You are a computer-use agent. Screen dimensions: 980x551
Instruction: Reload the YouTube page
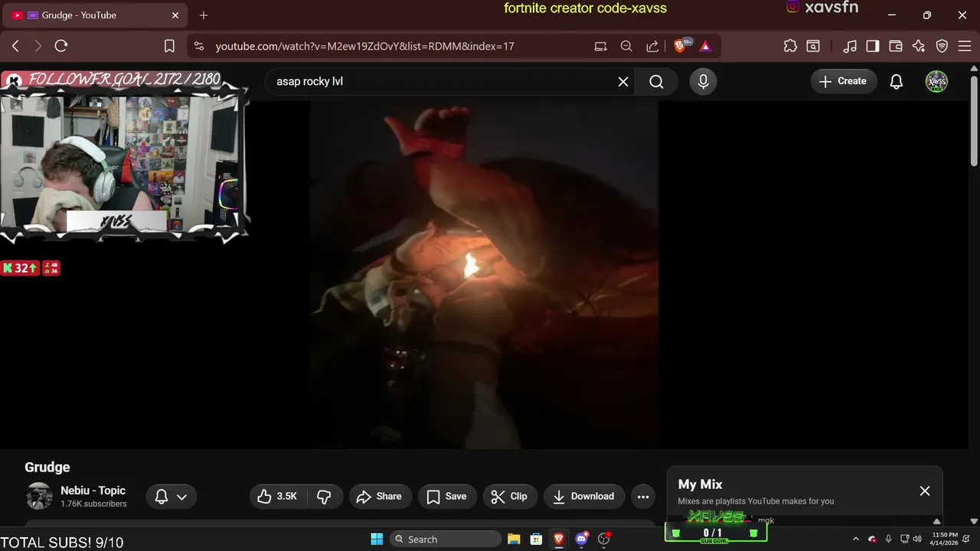point(61,46)
